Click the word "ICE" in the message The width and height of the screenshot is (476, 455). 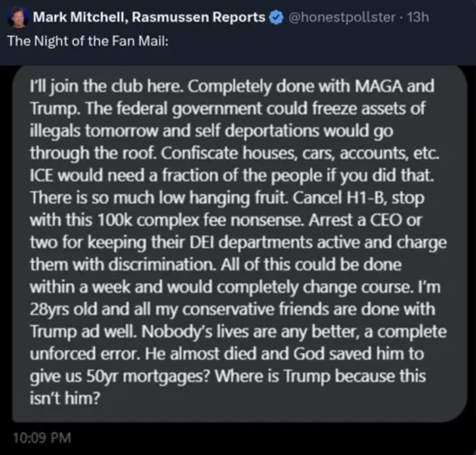tap(42, 176)
